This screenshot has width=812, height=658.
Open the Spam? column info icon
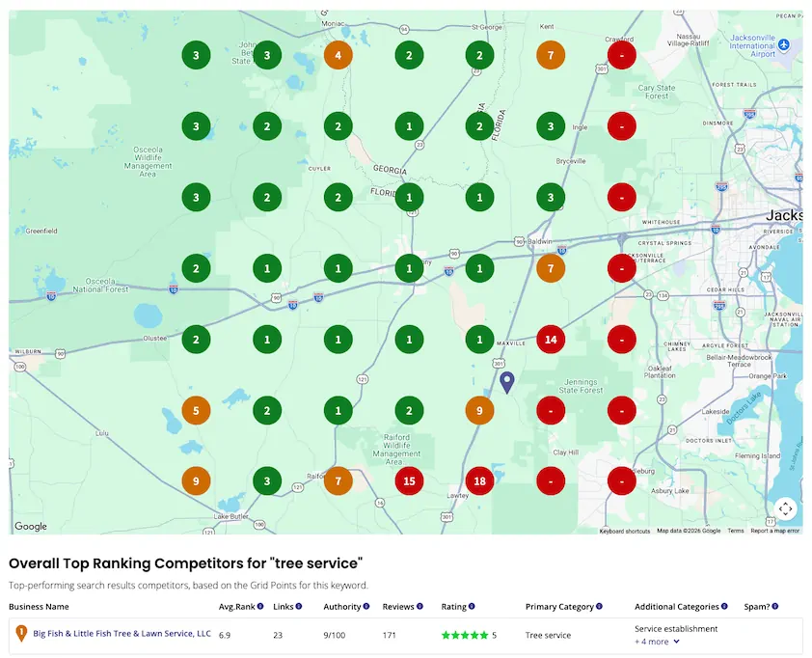[x=775, y=606]
